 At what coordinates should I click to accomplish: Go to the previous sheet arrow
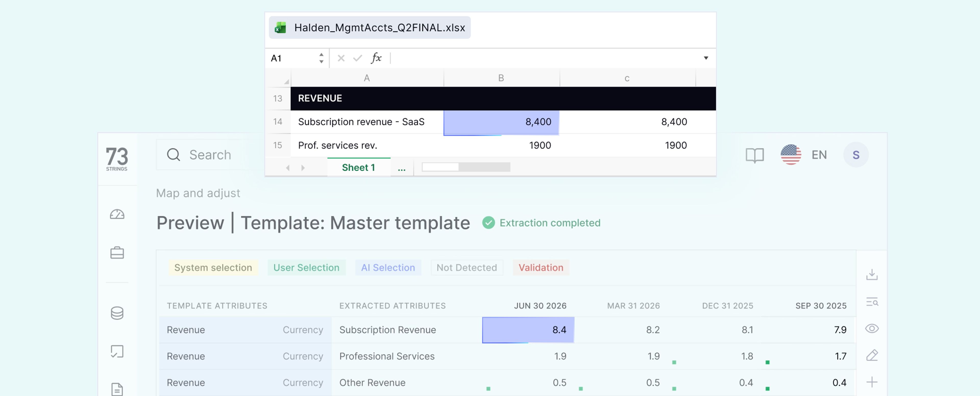[288, 168]
